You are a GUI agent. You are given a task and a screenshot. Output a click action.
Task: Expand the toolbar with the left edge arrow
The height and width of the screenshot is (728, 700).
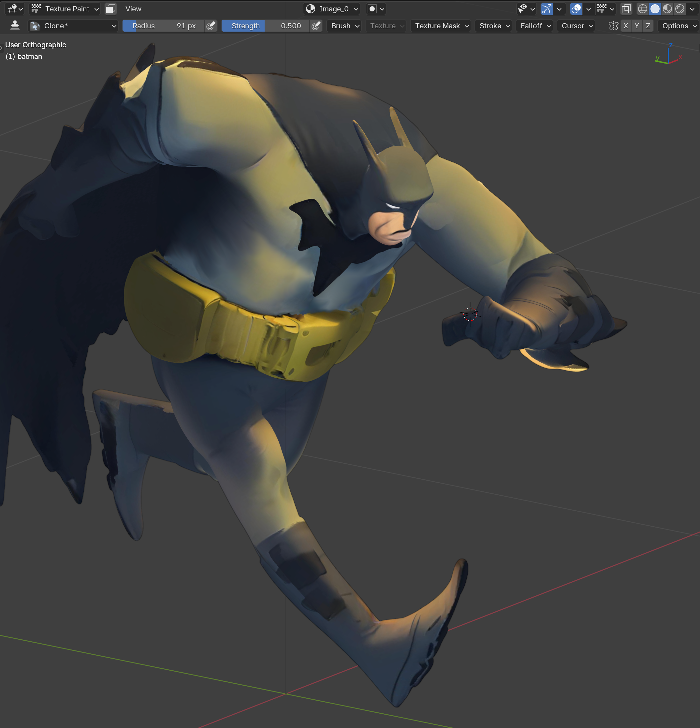tap(2, 48)
